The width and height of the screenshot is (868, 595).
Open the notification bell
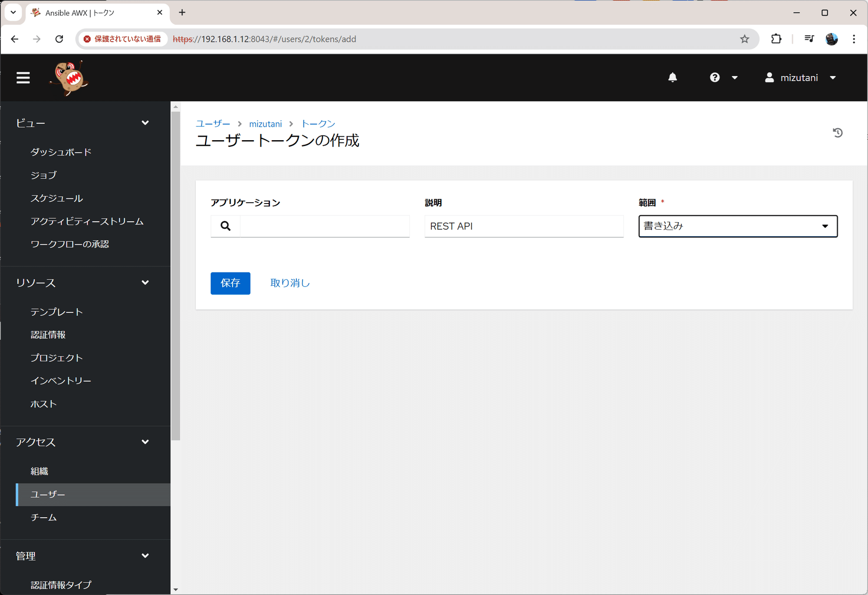click(x=673, y=77)
